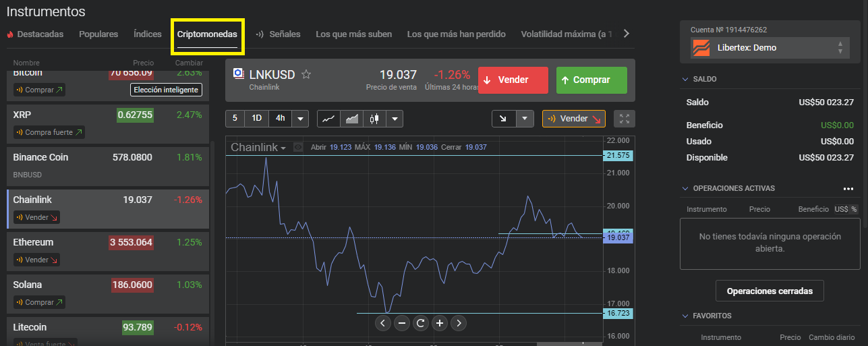
Task: Expand chart to fullscreen
Action: tap(625, 119)
